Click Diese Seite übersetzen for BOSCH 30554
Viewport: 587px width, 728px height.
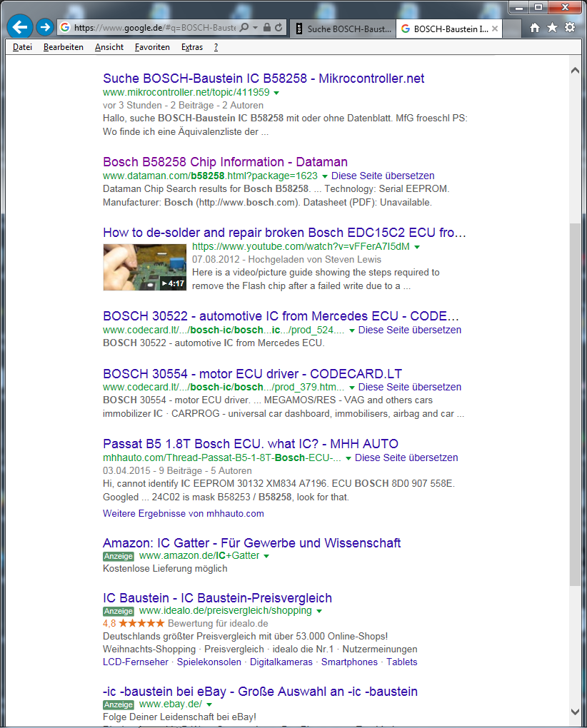(410, 388)
